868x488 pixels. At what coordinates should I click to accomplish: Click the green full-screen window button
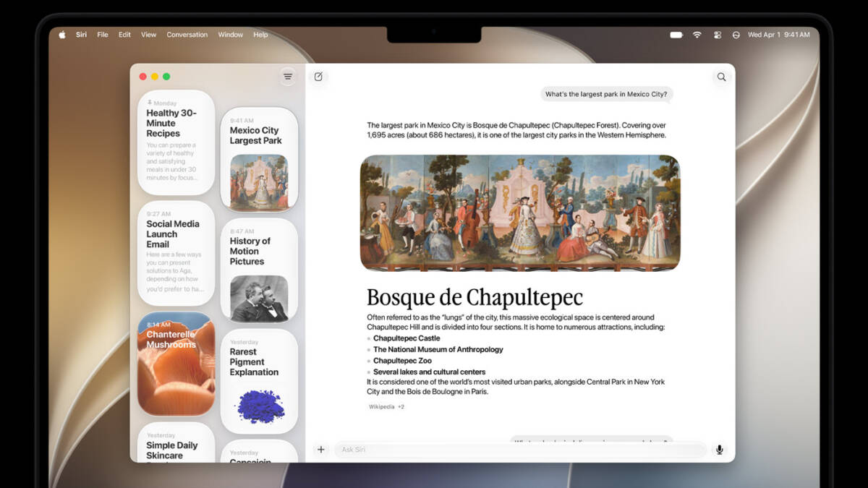[x=166, y=77]
